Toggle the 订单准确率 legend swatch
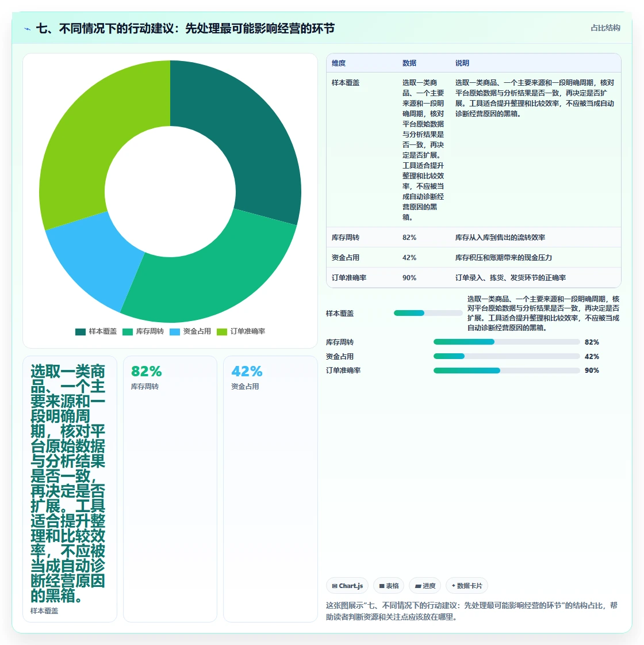This screenshot has width=644, height=645. click(222, 331)
